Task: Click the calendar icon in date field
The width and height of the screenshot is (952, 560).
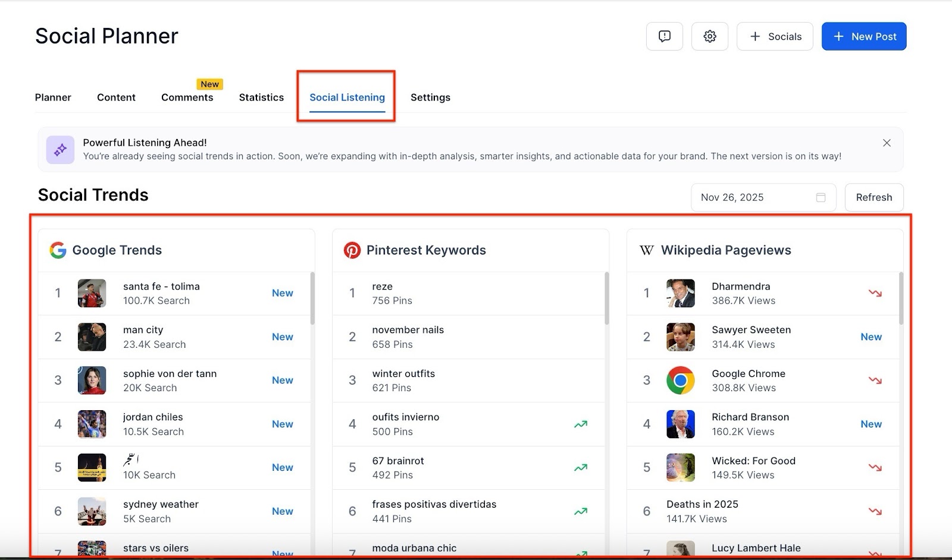Action: click(821, 197)
